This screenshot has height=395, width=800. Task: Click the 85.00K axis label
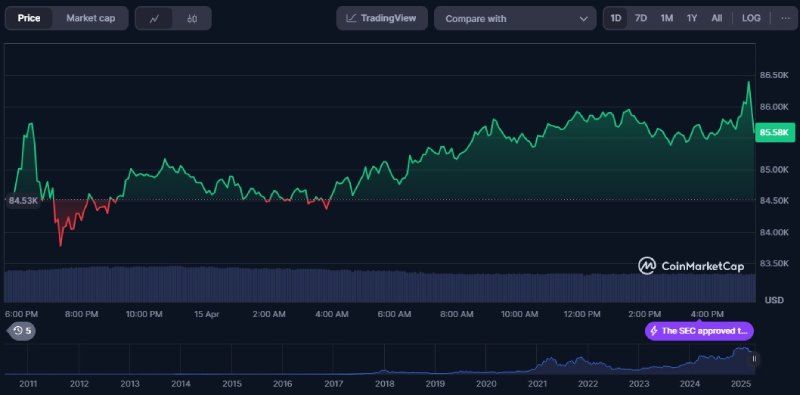coord(774,169)
